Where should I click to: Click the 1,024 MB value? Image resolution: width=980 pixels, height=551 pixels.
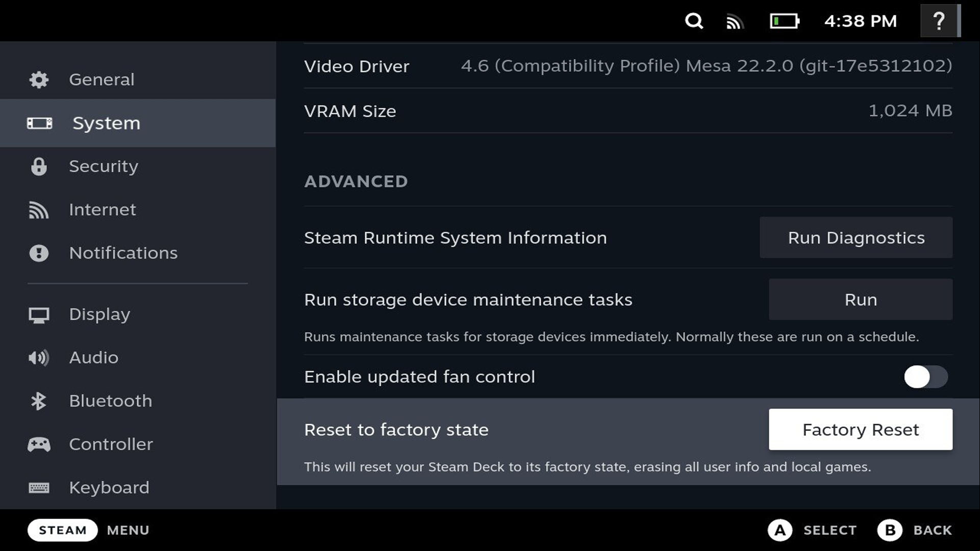coord(911,111)
